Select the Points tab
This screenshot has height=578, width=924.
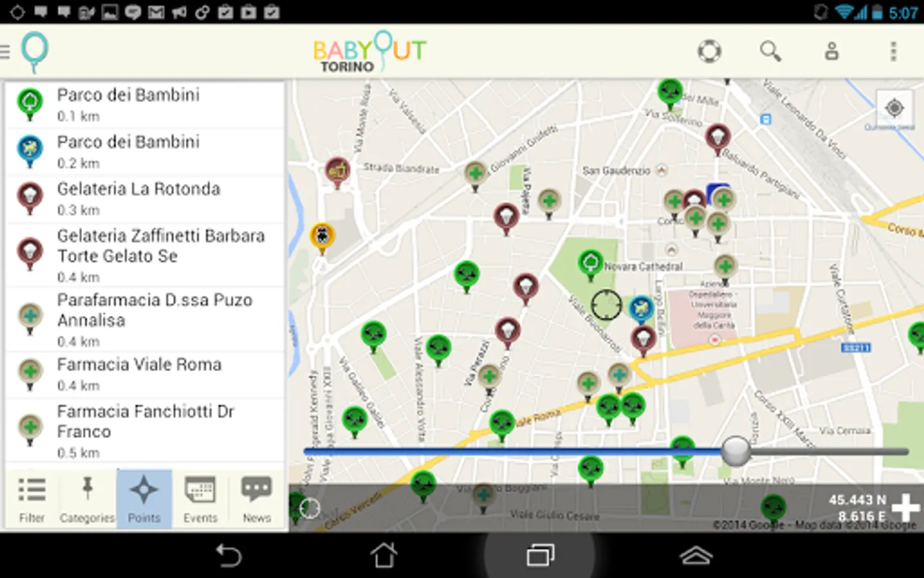[144, 500]
